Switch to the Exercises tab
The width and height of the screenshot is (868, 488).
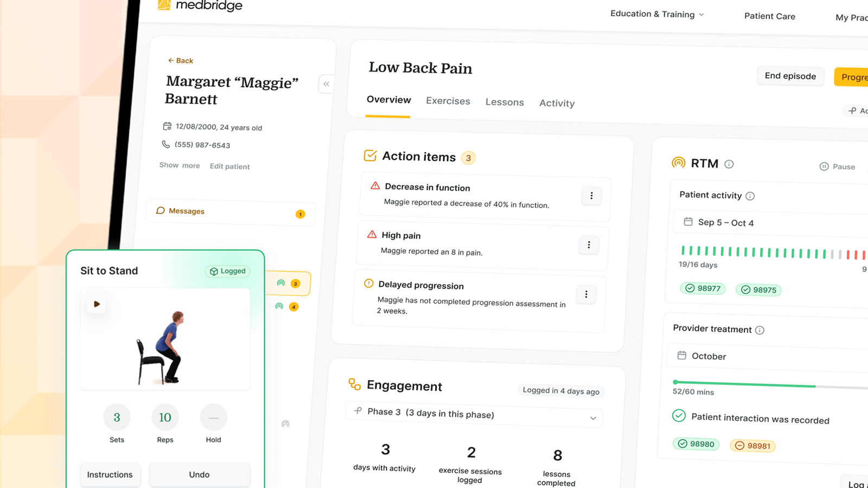pos(448,101)
